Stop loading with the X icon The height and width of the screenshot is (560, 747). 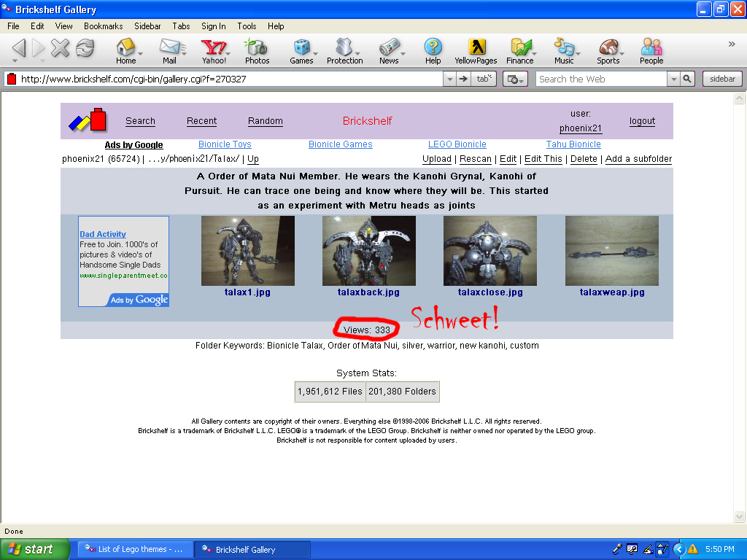pyautogui.click(x=60, y=47)
